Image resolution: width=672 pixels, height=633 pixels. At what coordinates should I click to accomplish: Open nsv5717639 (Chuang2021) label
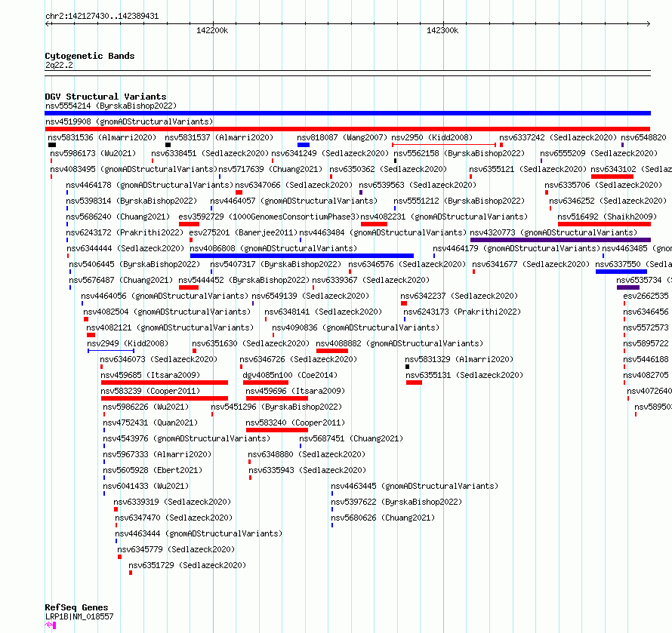[x=270, y=169]
